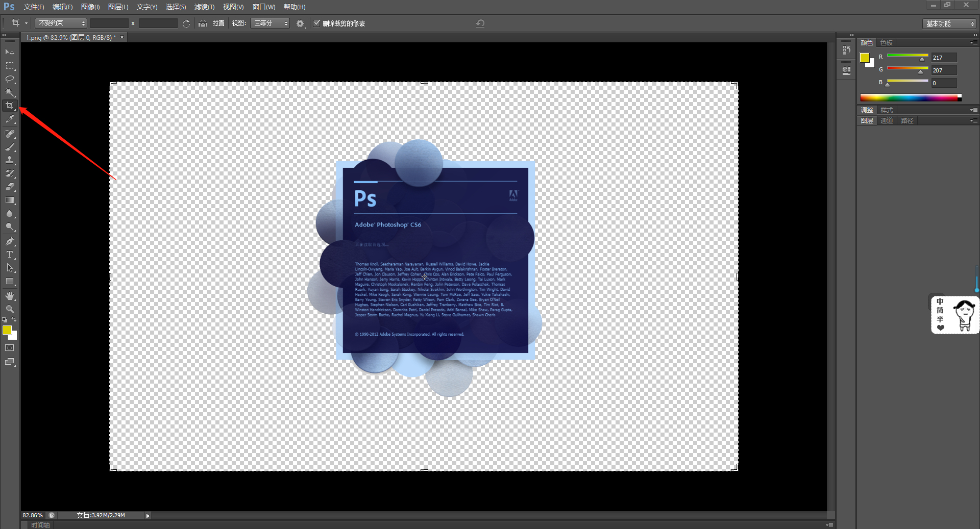Select the Type tool
Viewport: 980px width, 529px height.
(x=10, y=255)
